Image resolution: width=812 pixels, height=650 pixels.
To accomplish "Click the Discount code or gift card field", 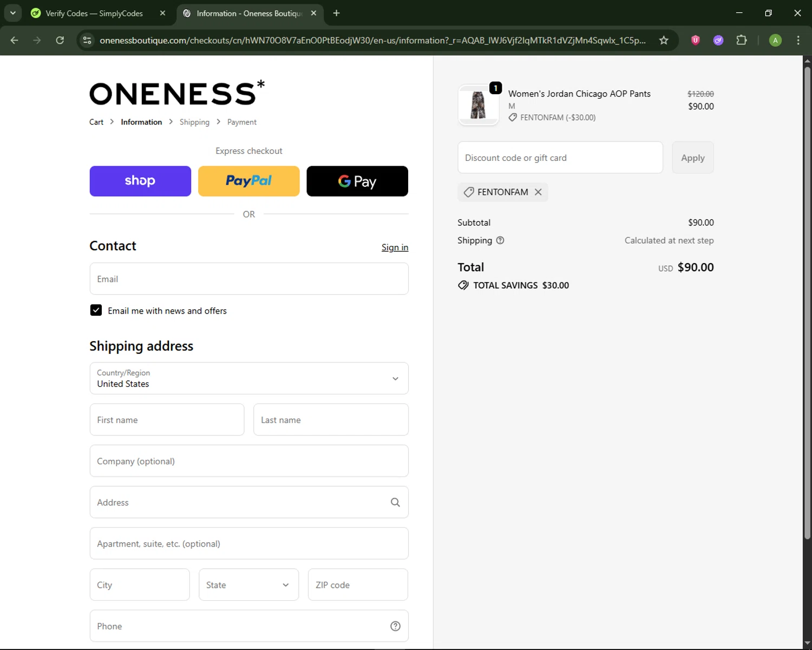I will coord(560,158).
